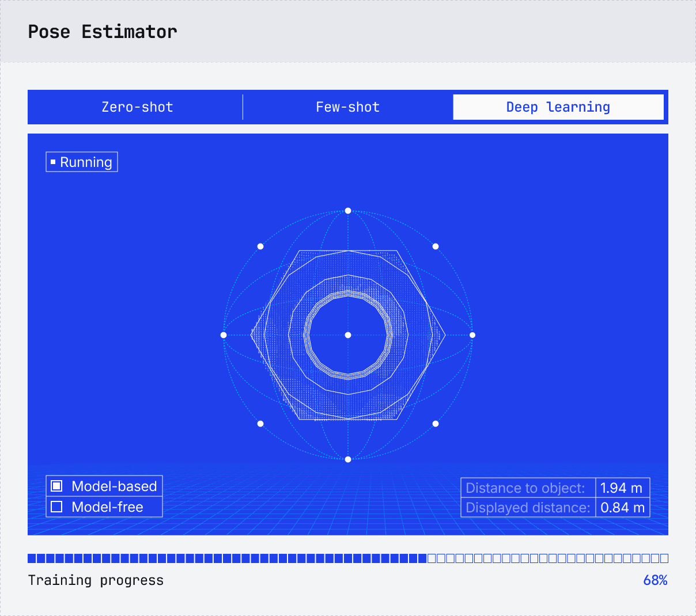The image size is (696, 616).
Task: Click the 'Displayed distance:' label
Action: point(528,507)
